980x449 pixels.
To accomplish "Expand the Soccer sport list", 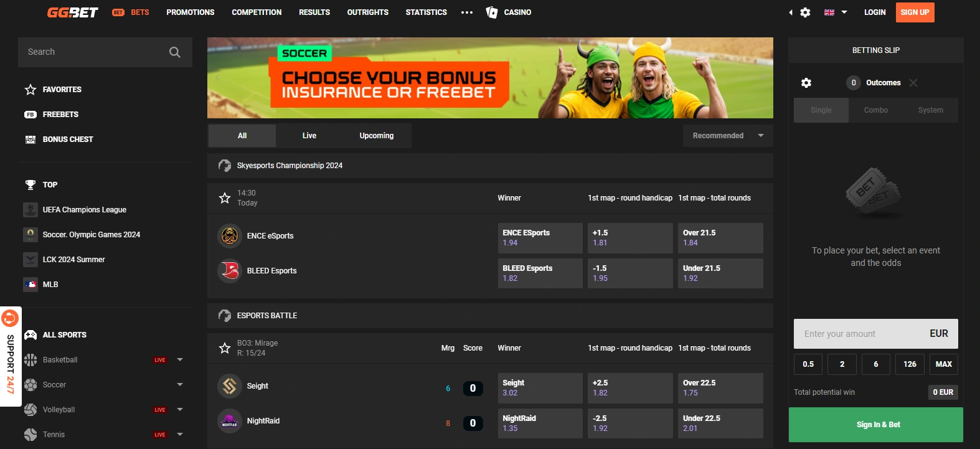I will [x=180, y=385].
